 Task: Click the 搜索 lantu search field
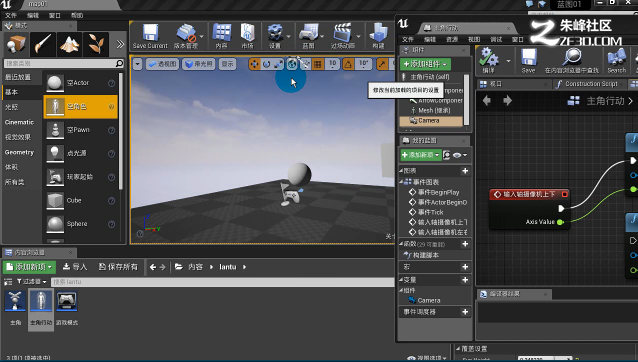pyautogui.click(x=222, y=281)
